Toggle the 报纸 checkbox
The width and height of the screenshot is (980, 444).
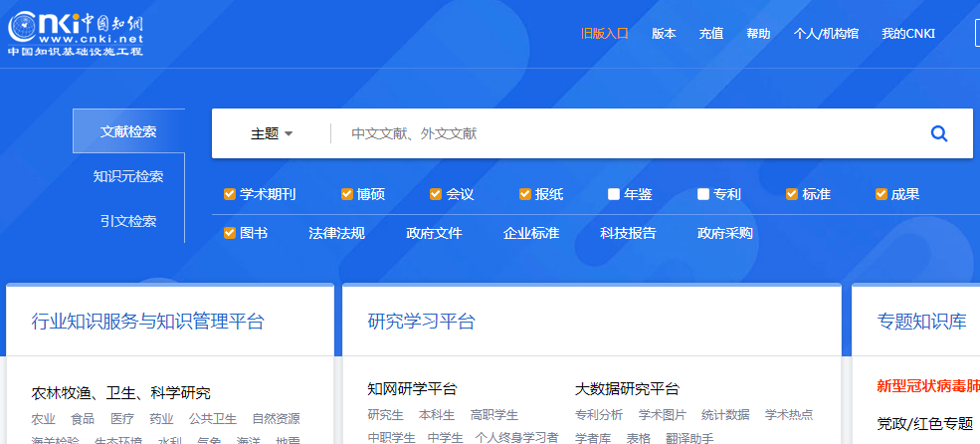tap(525, 194)
